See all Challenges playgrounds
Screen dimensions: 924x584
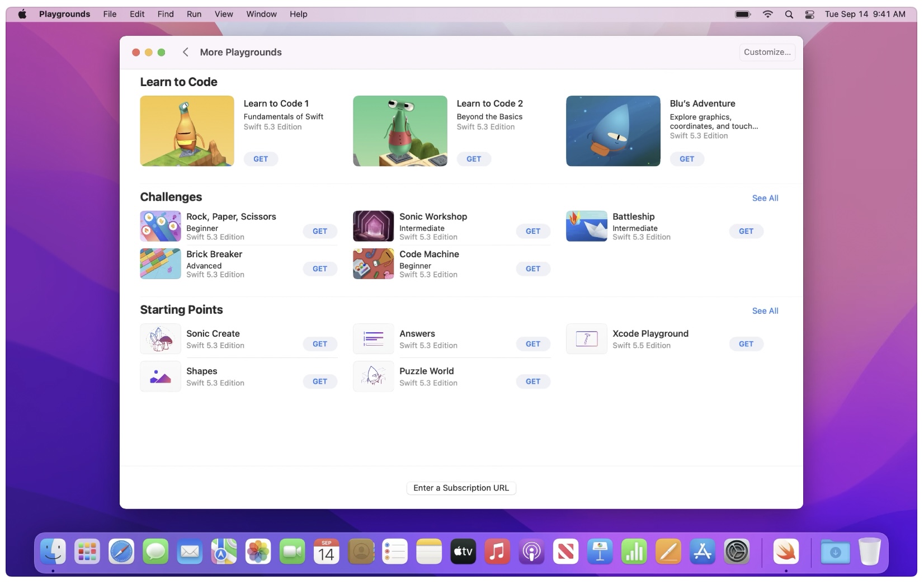coord(765,198)
